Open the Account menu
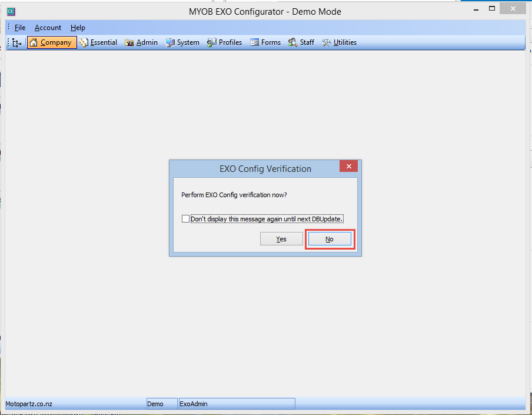Image resolution: width=532 pixels, height=415 pixels. click(48, 28)
